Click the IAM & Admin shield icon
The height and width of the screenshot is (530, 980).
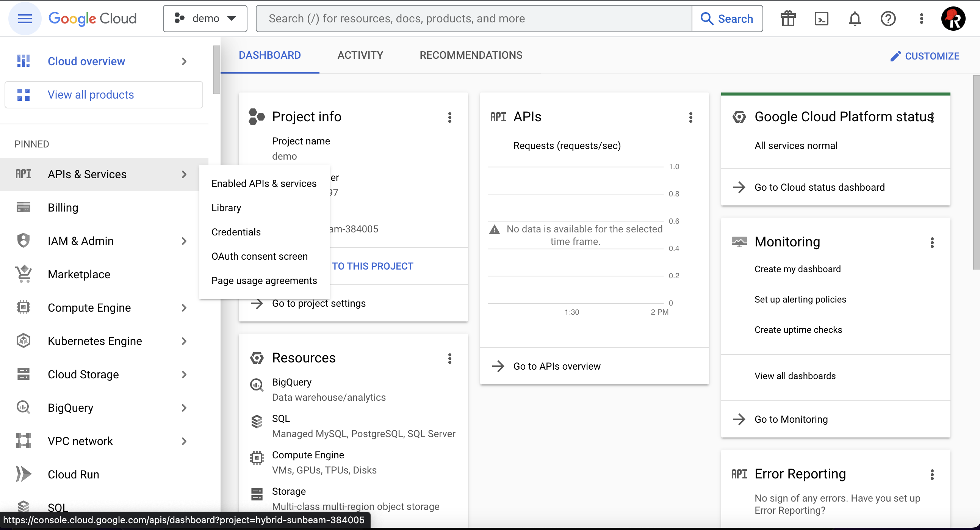pos(23,241)
